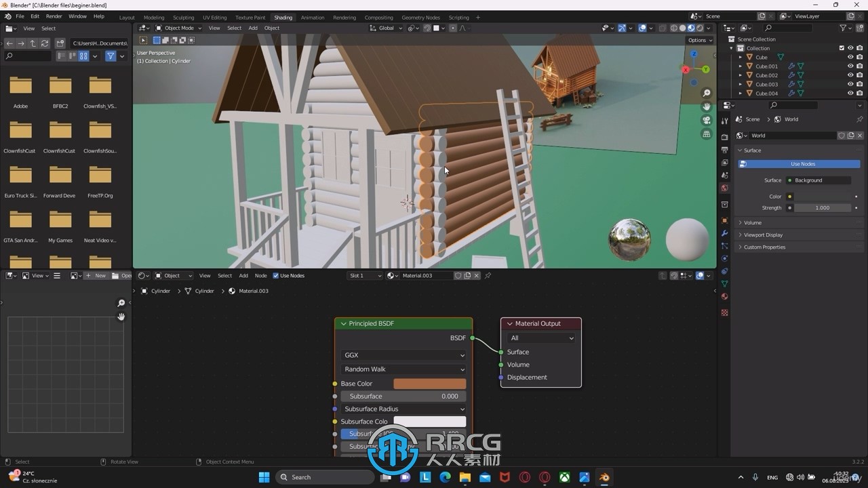868x488 pixels.
Task: Switch viewport to rendered shading
Action: click(x=700, y=28)
